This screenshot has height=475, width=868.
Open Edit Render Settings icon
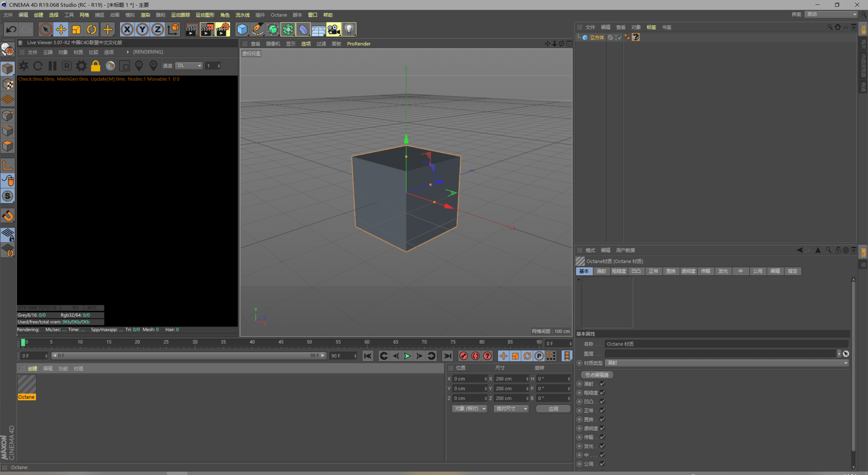pos(223,30)
